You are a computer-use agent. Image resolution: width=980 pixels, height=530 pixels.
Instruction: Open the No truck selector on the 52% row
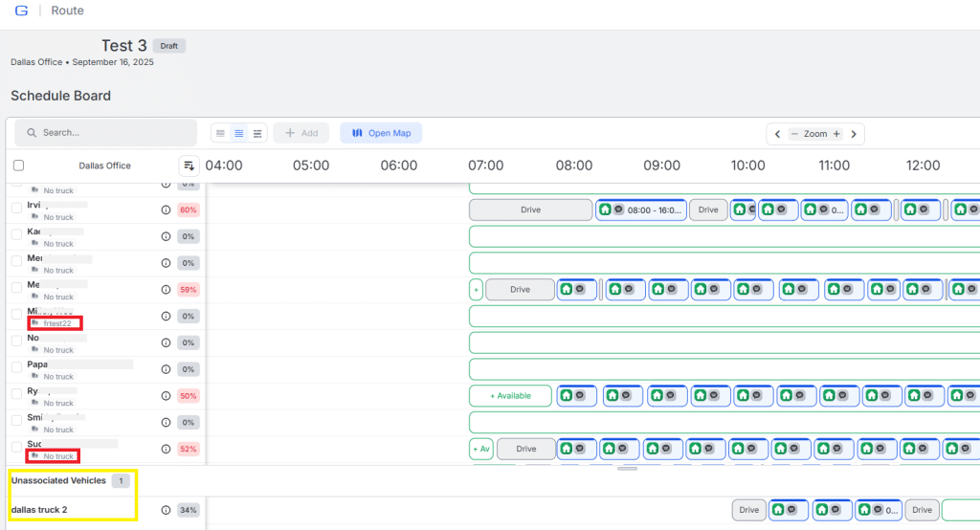pos(54,456)
